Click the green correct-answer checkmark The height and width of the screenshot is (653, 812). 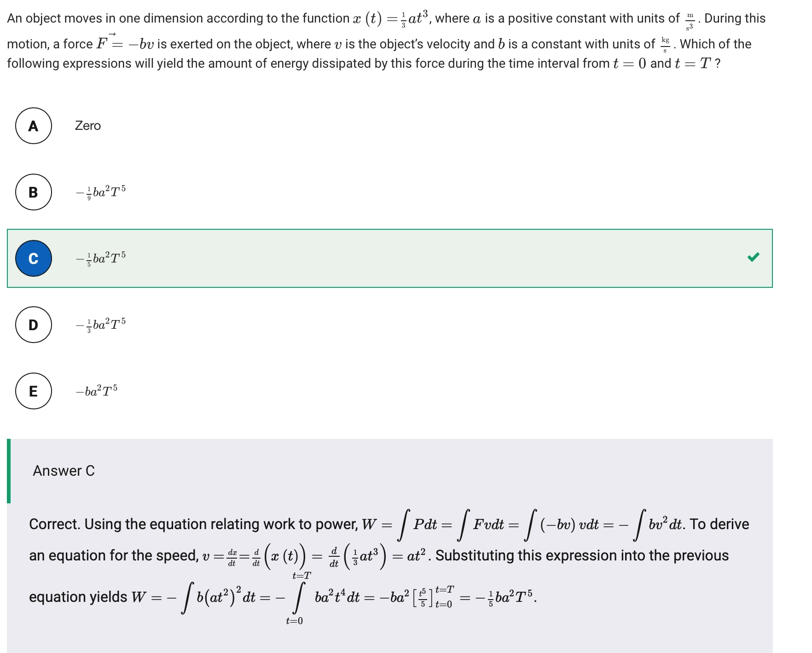(x=753, y=257)
